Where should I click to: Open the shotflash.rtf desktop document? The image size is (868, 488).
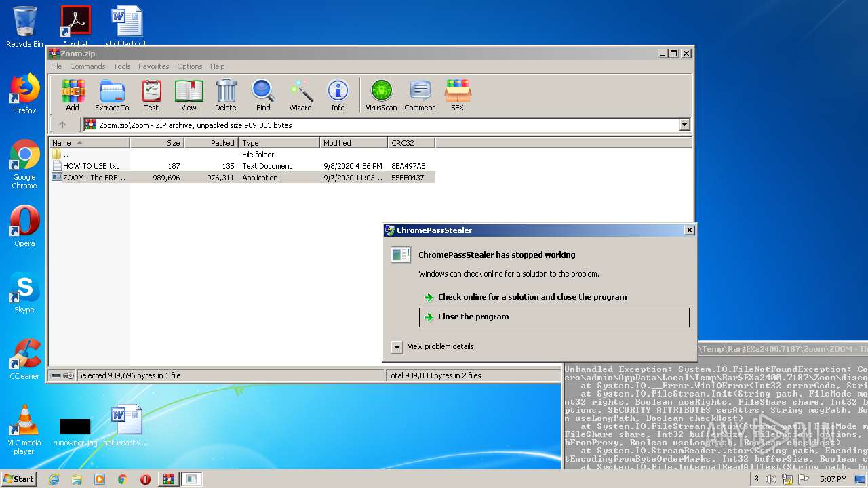(127, 26)
